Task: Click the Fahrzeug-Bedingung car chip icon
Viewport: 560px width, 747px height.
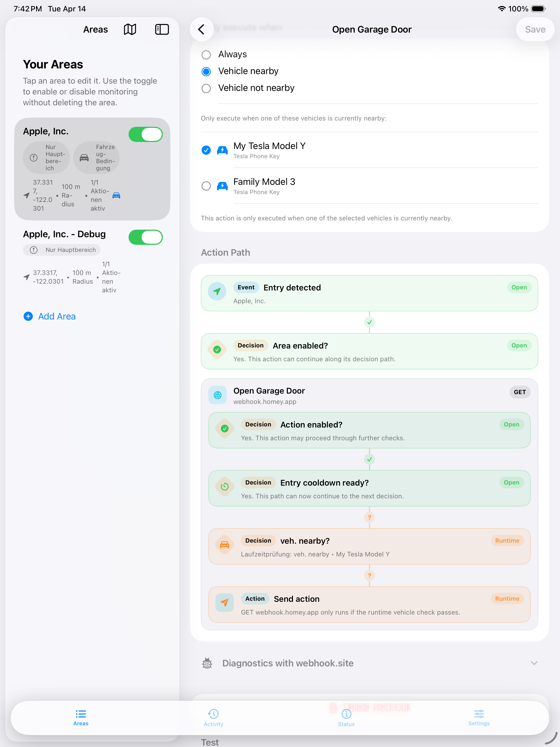Action: (x=84, y=158)
